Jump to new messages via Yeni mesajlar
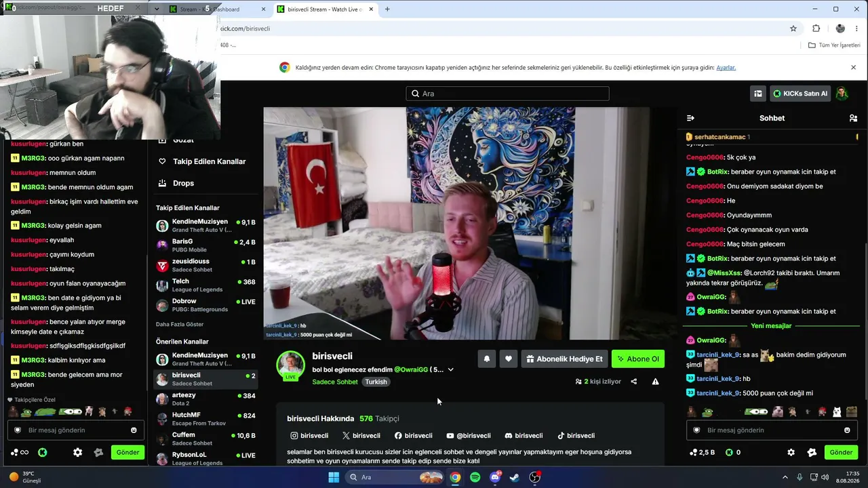Screen dimensions: 868x488 (771, 326)
